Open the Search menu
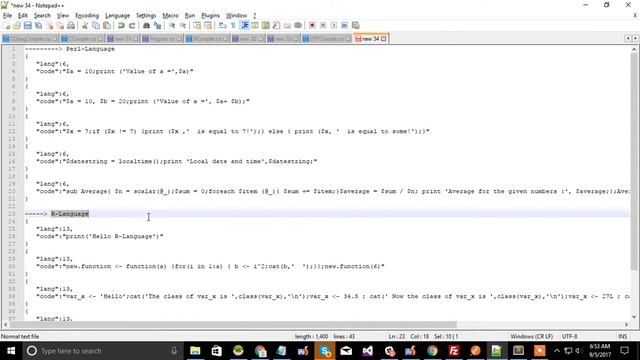This screenshot has width=640, height=360. 42,16
